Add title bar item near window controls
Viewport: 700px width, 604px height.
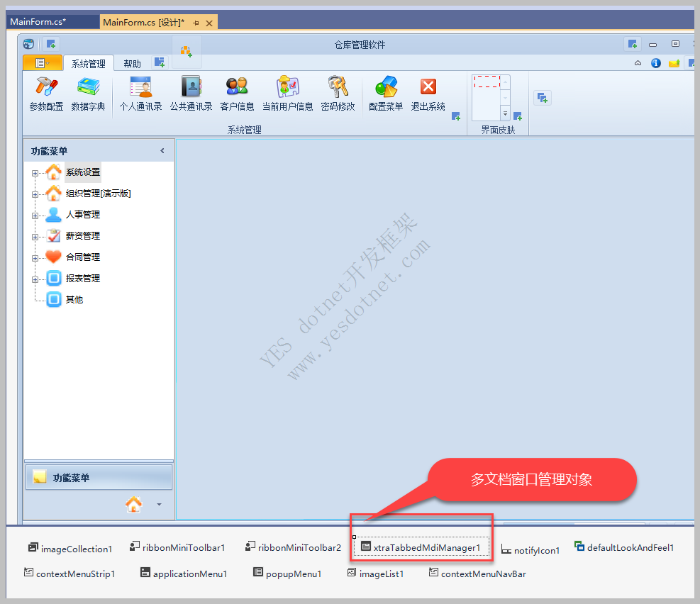[x=632, y=44]
